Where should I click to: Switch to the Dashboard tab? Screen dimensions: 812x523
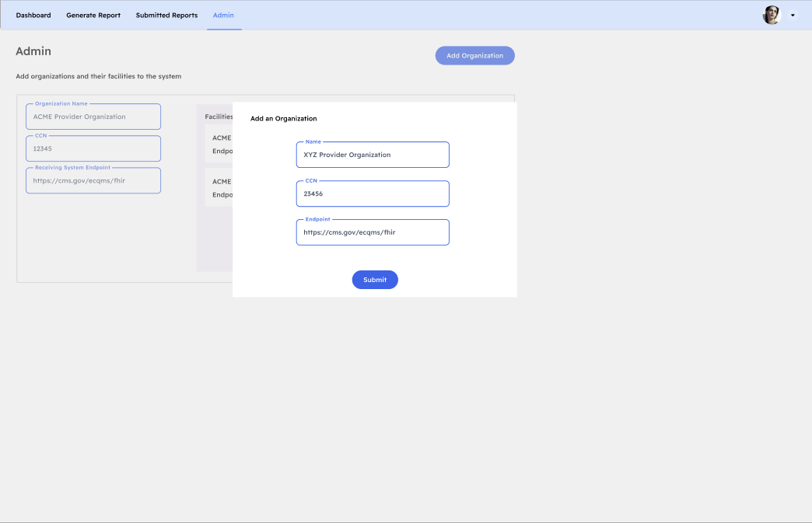pos(33,15)
